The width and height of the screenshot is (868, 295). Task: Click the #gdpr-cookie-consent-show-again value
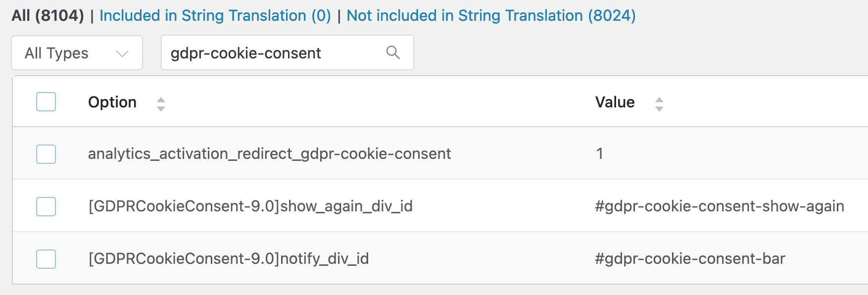(x=720, y=206)
